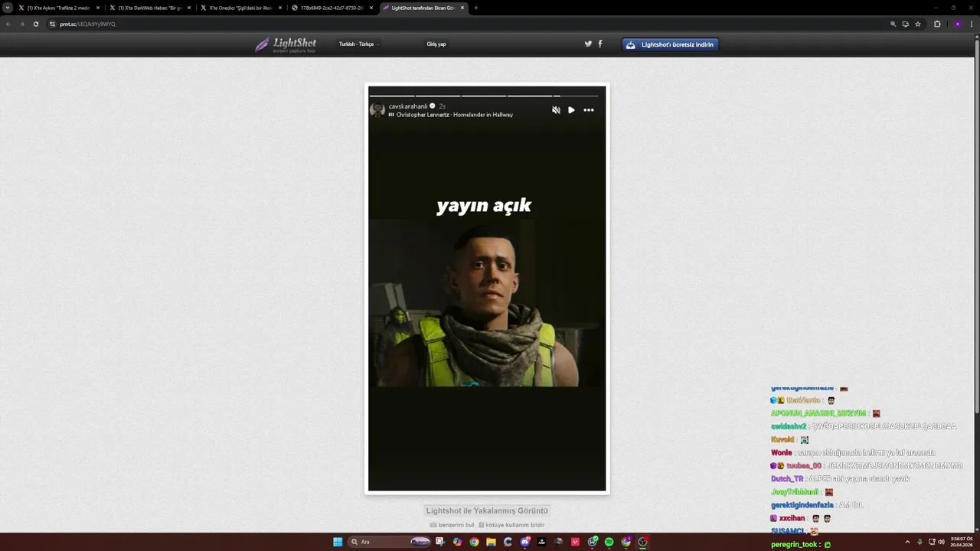Viewport: 980px width, 551px height.
Task: Close the X'te Aykırı tab
Action: [98, 8]
